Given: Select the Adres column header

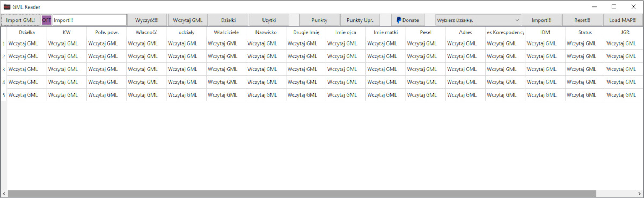Looking at the screenshot, I should point(465,32).
